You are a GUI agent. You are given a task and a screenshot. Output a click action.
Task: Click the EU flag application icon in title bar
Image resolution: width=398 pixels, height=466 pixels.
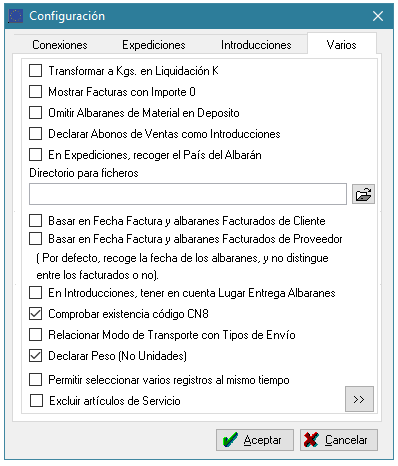click(16, 16)
